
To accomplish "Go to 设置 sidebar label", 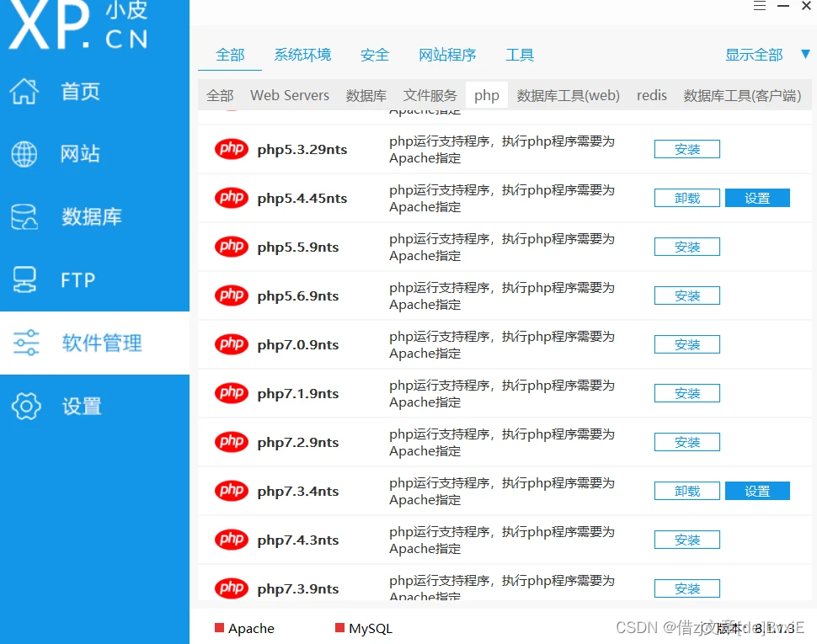I will pos(82,406).
